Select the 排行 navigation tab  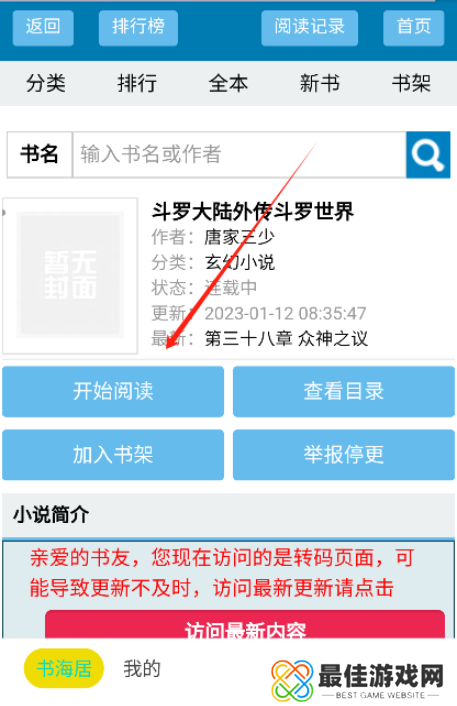[137, 84]
